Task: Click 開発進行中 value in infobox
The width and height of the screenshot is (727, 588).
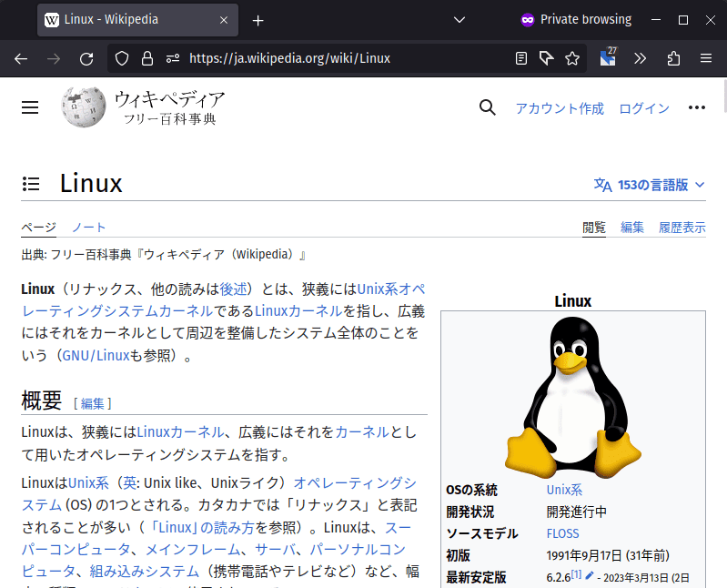Action: 576,512
